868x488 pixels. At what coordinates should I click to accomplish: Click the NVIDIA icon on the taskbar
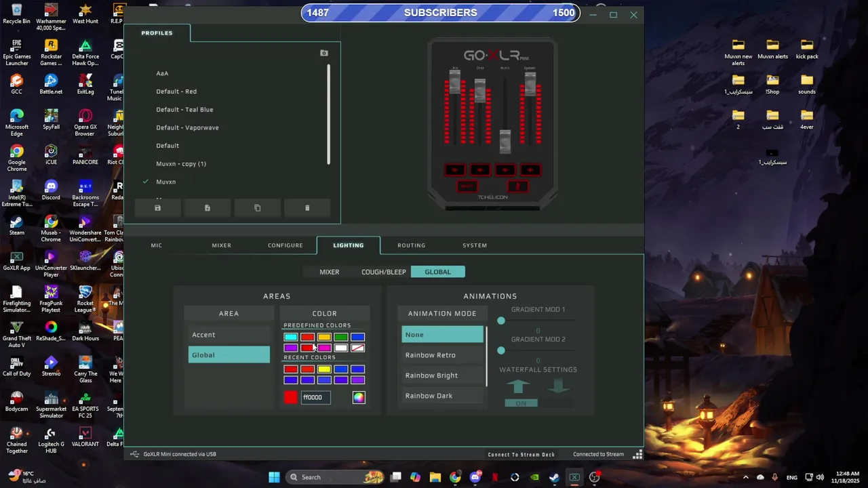[534, 477]
